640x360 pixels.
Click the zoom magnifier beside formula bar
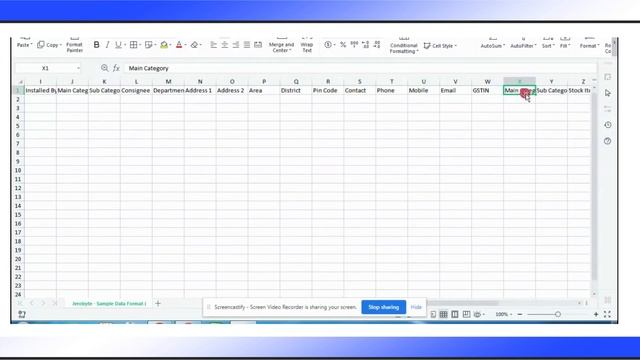point(104,68)
